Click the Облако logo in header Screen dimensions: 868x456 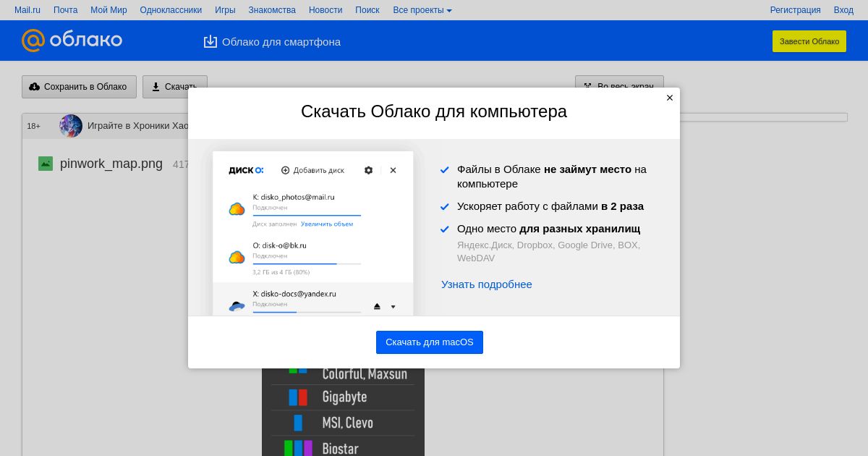(x=72, y=41)
